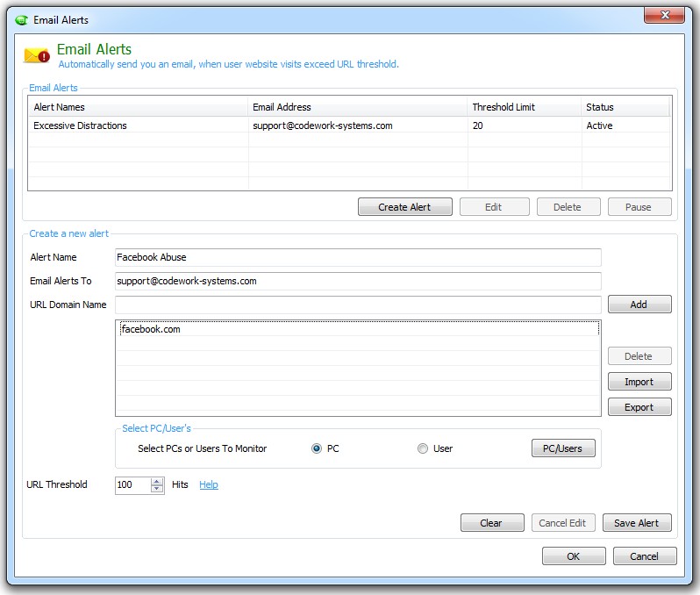Focus the URL Domain Name input

[x=358, y=305]
